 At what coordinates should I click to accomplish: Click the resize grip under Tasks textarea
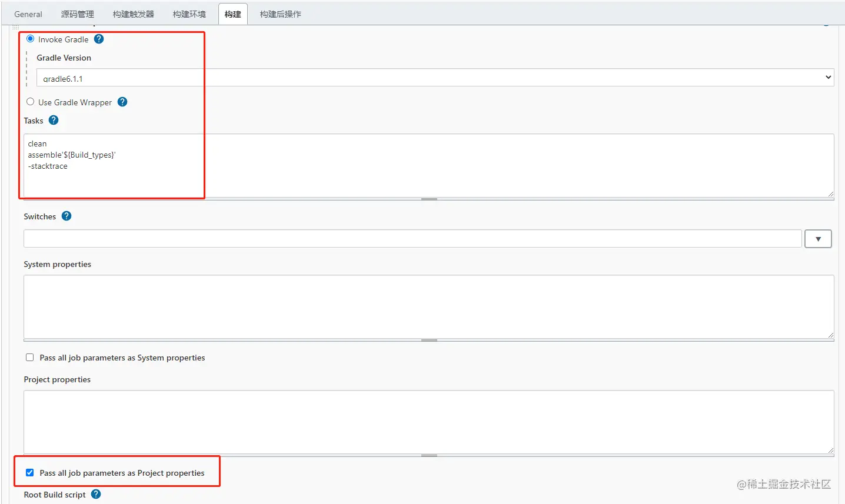point(429,198)
